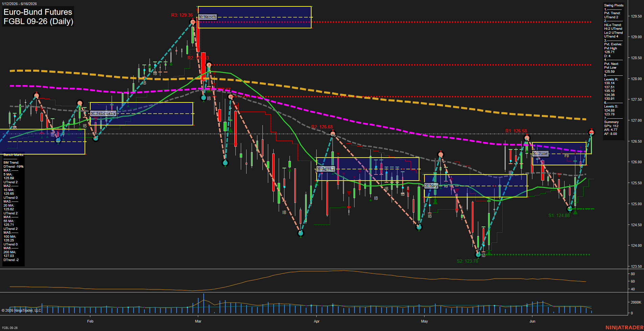The image size is (644, 331).
Task: Select the latest pivot high marker at chart right
Action: 592,133
